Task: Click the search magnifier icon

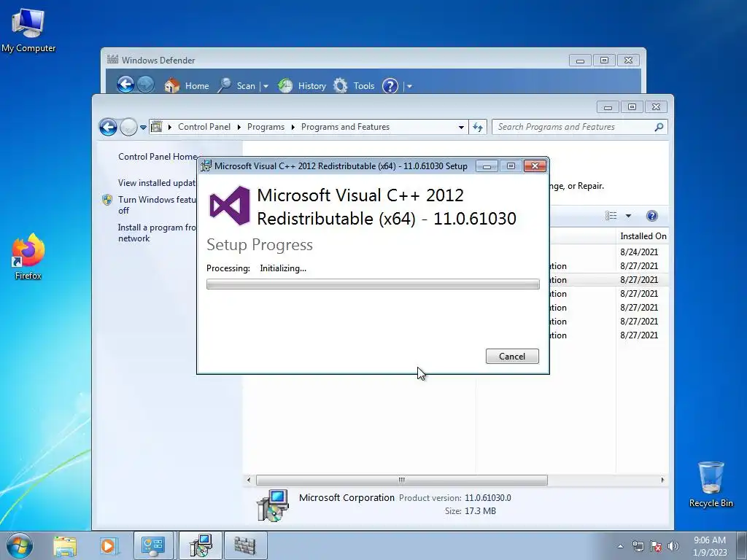Action: [659, 127]
